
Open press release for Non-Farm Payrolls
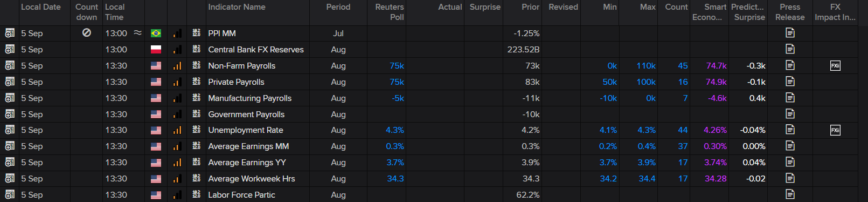click(790, 65)
